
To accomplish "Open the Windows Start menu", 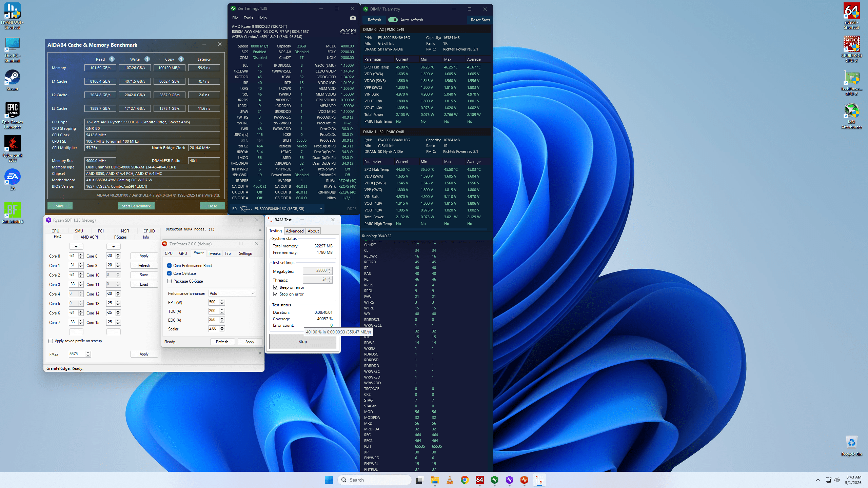I will [329, 480].
